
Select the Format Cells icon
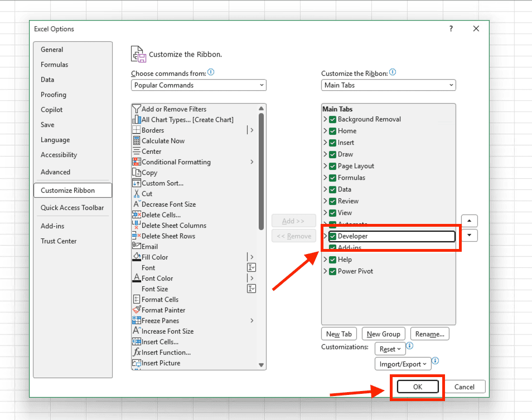(137, 299)
